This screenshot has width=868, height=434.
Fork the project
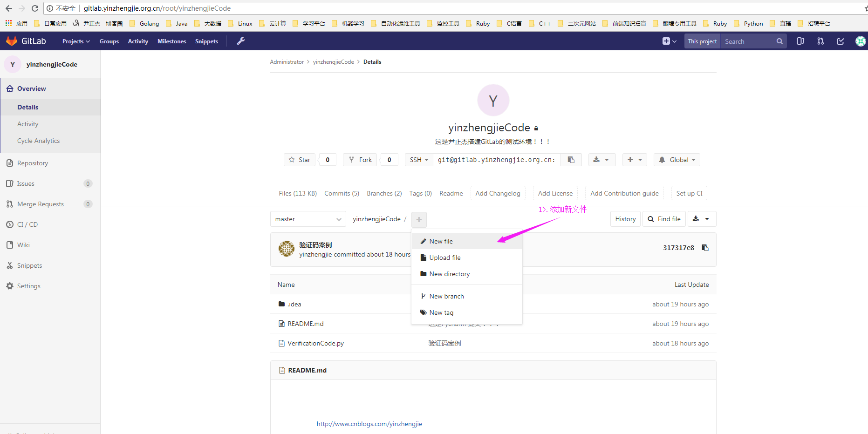coord(361,160)
